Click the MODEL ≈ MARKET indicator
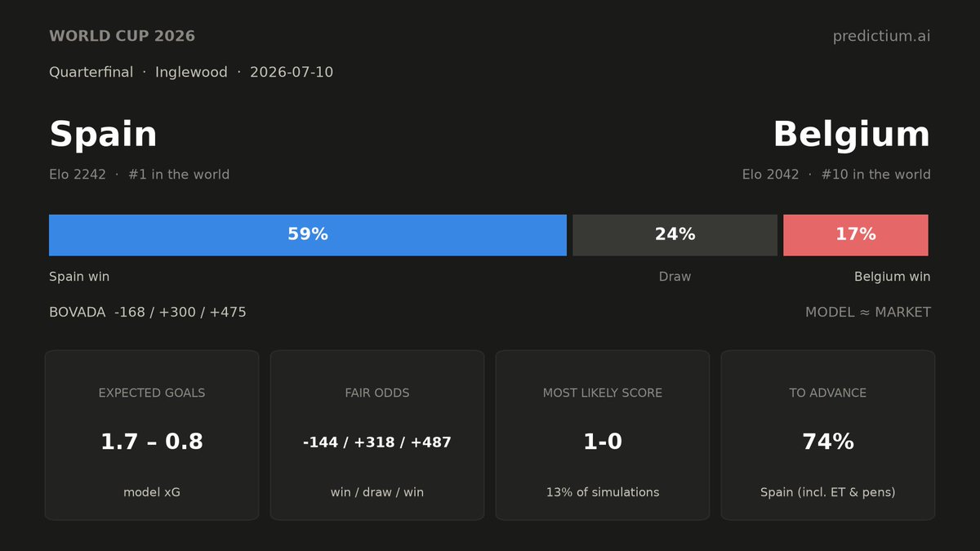Viewport: 980px width, 551px height. (x=868, y=313)
